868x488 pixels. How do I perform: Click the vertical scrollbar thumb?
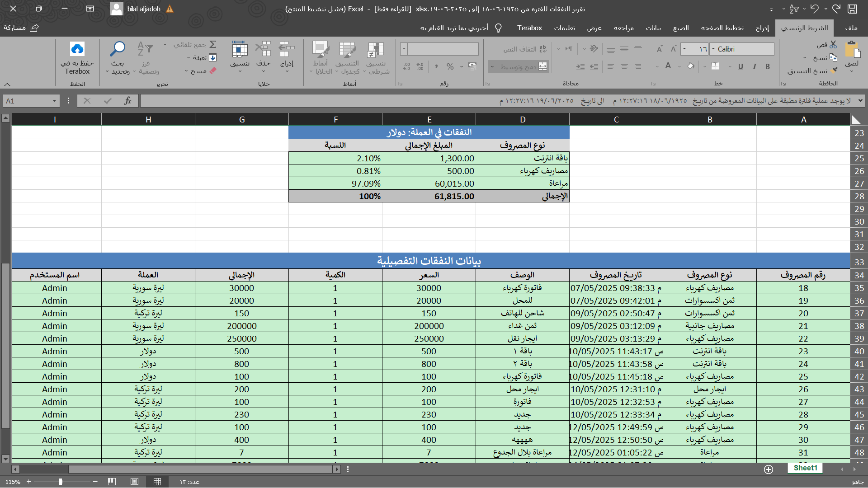tap(5, 345)
